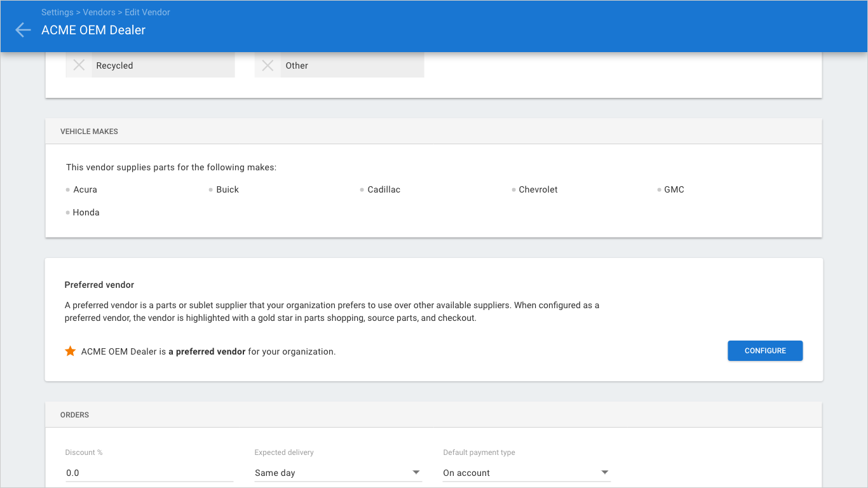The image size is (868, 488).
Task: Open the Expected delivery dropdown
Action: [338, 473]
